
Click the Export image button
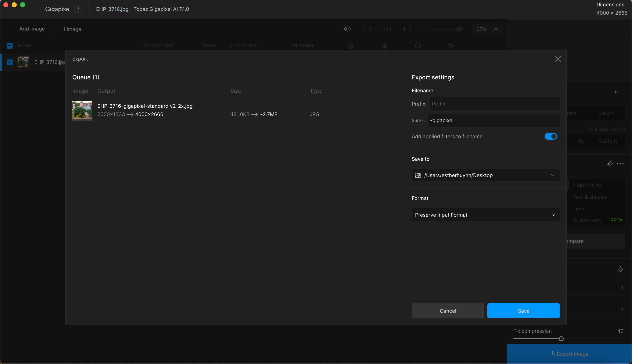pos(569,354)
